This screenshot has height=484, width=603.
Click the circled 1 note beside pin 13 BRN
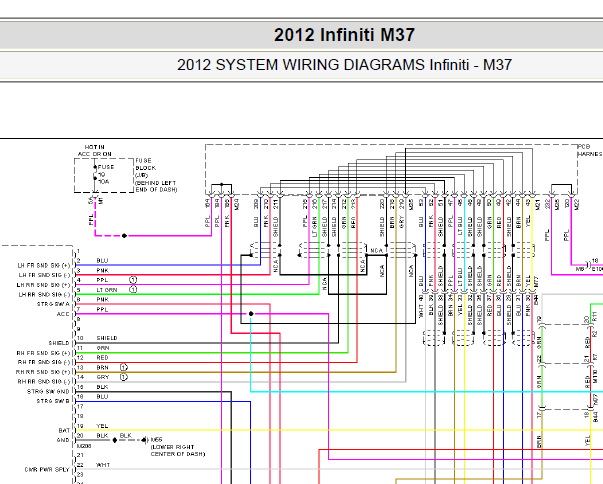tap(123, 367)
